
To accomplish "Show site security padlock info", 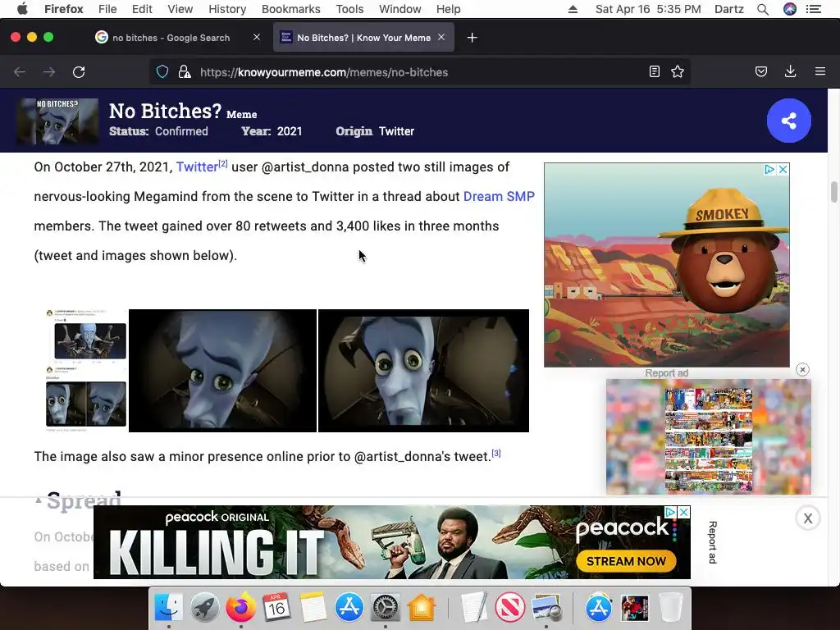I will click(185, 72).
